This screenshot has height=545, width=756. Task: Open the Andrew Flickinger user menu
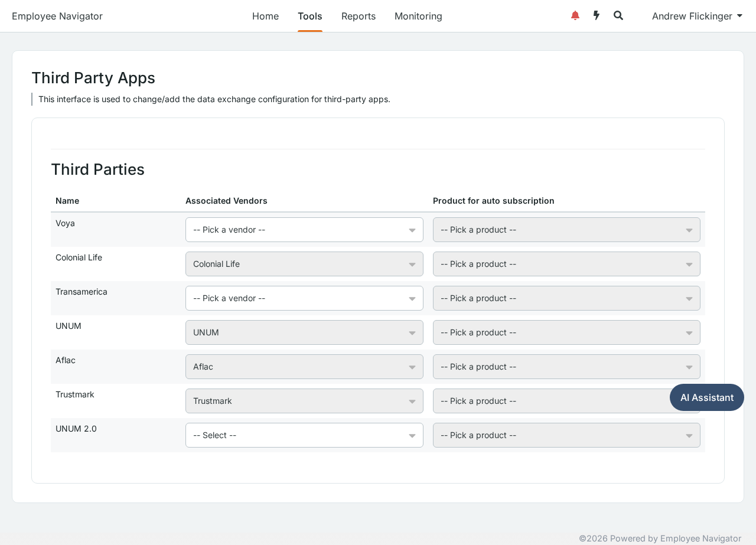tap(697, 16)
